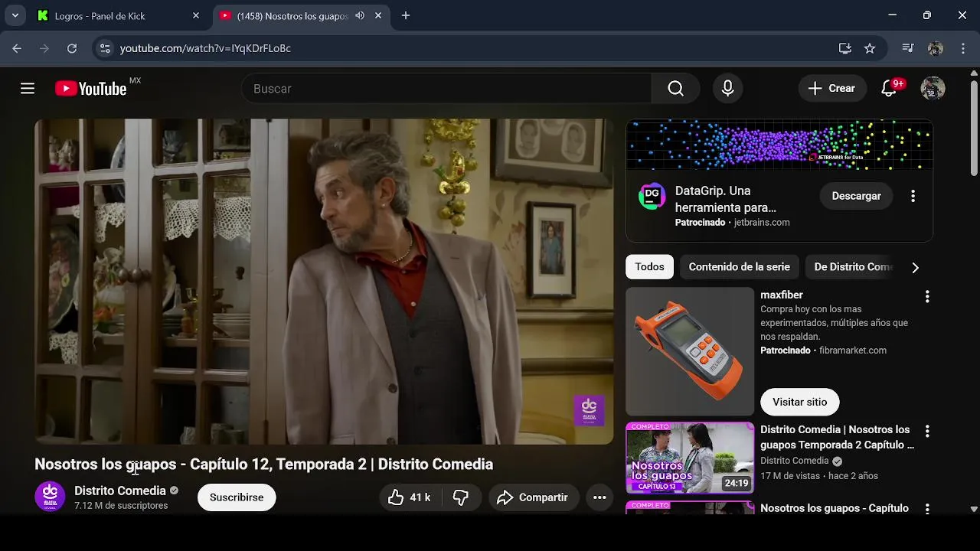The width and height of the screenshot is (980, 551).
Task: Open the account avatar menu
Action: [x=933, y=89]
